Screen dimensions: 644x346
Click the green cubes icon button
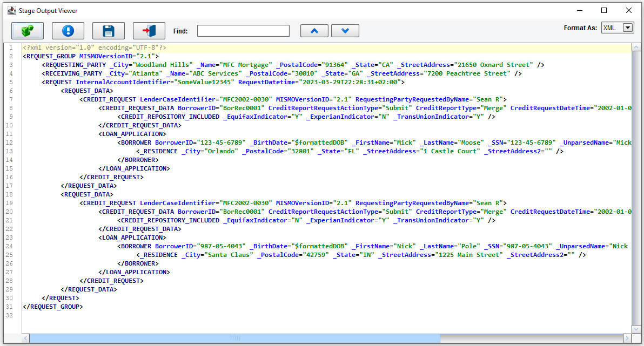28,31
